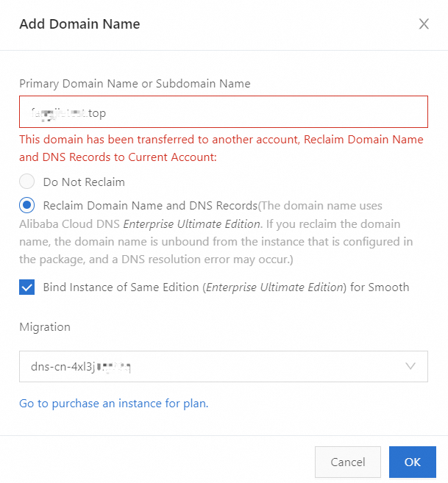Click the .top text in the domain field
Viewport: 448px width, 483px height.
(97, 113)
